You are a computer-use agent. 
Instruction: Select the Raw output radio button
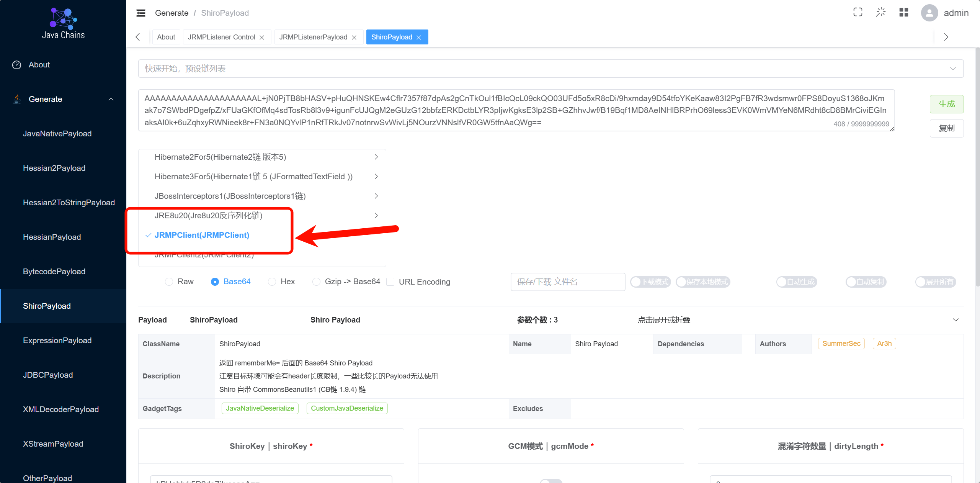click(x=169, y=282)
